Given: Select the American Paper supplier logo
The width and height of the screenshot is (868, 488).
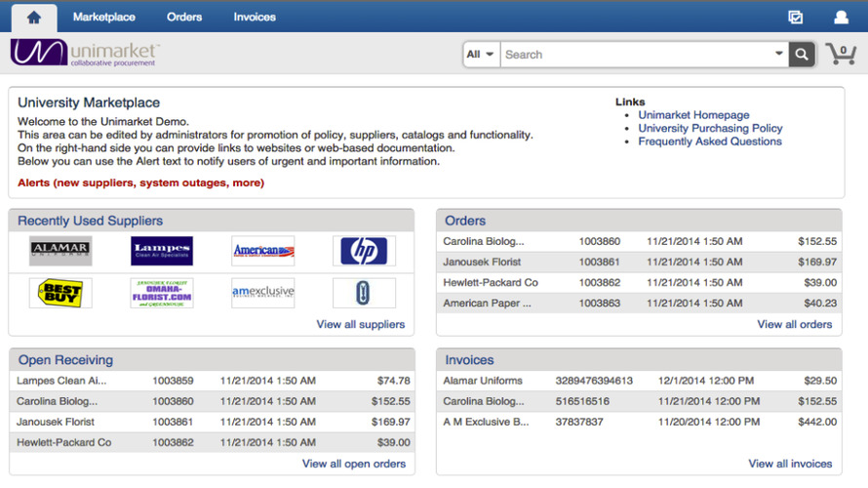Looking at the screenshot, I should point(263,251).
